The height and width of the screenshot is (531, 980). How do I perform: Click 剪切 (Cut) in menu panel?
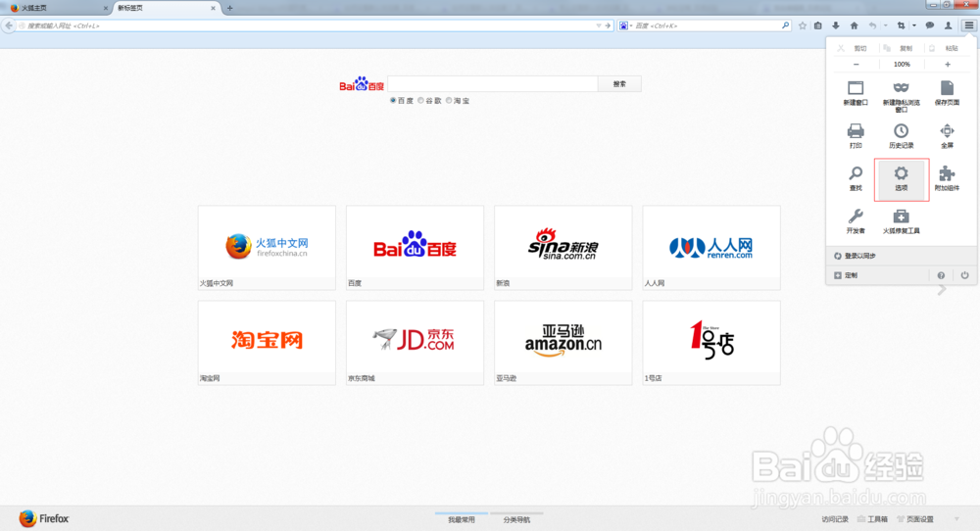click(x=854, y=48)
